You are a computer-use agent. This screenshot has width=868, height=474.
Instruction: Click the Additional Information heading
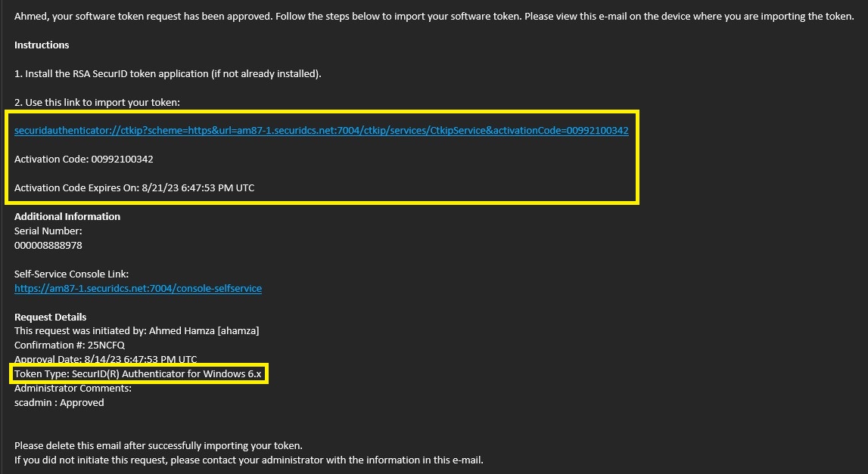(67, 217)
